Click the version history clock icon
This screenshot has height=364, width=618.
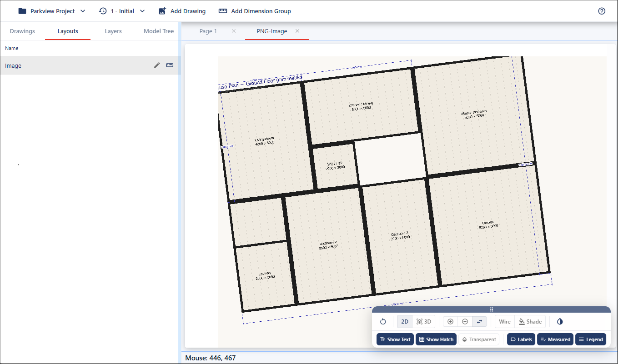(103, 11)
